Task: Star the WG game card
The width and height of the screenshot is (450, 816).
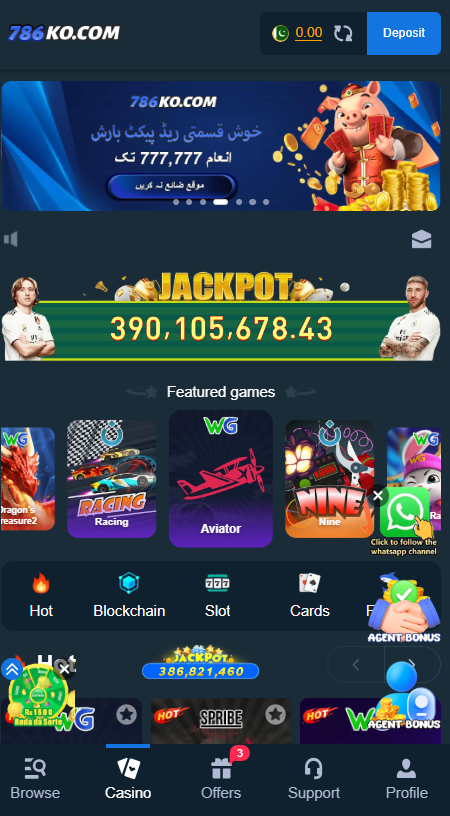Action: tap(126, 715)
